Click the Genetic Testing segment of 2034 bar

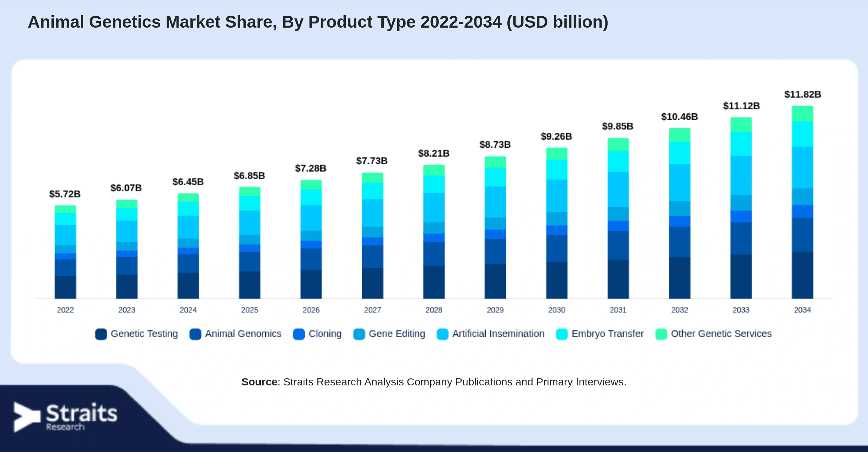point(802,275)
